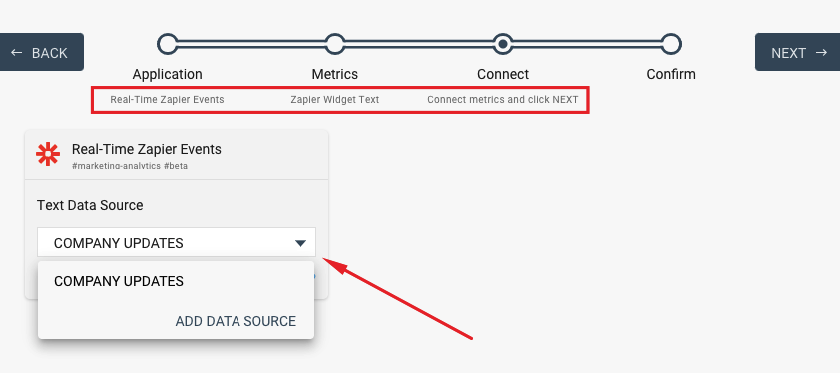840x373 pixels.
Task: Expand the Text Data Source dropdown arrow
Action: pyautogui.click(x=300, y=243)
